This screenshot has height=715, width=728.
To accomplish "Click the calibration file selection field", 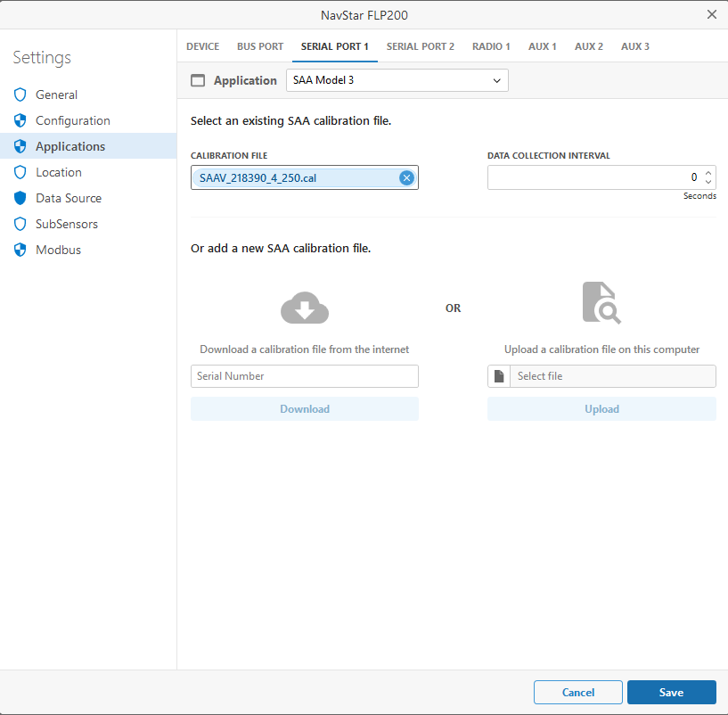I will 305,177.
